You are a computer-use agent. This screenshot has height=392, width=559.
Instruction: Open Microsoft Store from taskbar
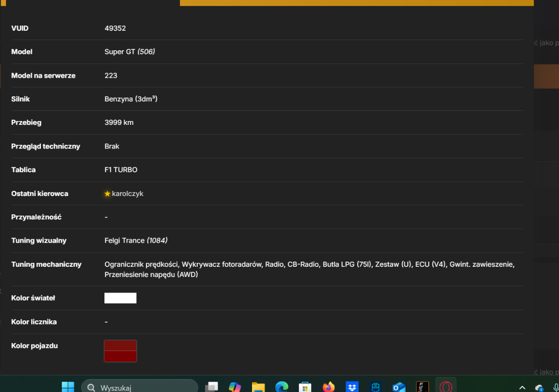(305, 387)
